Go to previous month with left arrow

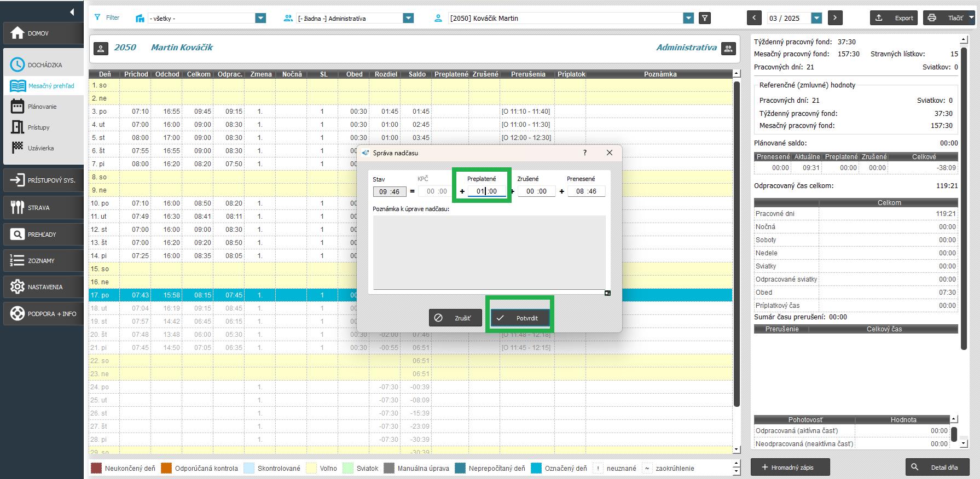(754, 18)
